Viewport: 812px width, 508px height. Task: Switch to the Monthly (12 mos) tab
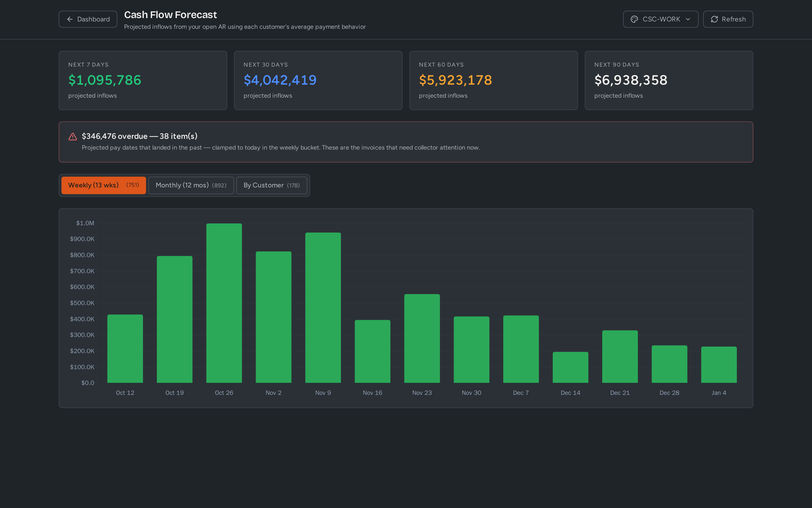tap(191, 185)
